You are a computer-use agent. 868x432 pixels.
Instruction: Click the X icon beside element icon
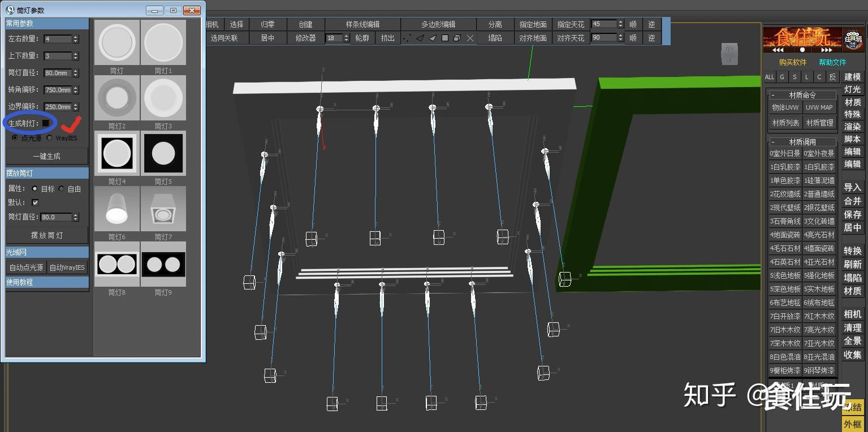470,38
